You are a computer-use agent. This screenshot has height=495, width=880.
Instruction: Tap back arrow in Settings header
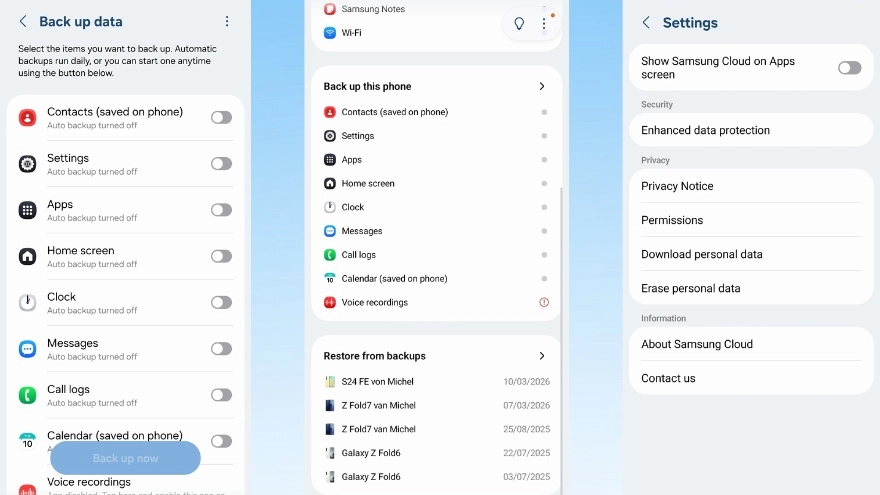click(646, 23)
